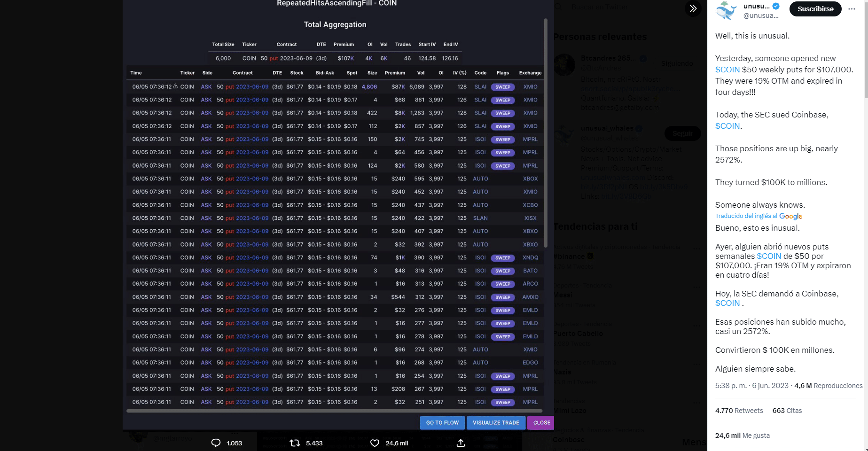Click the 6,000 total size value
Screen dimensions: 868x451
[223, 58]
